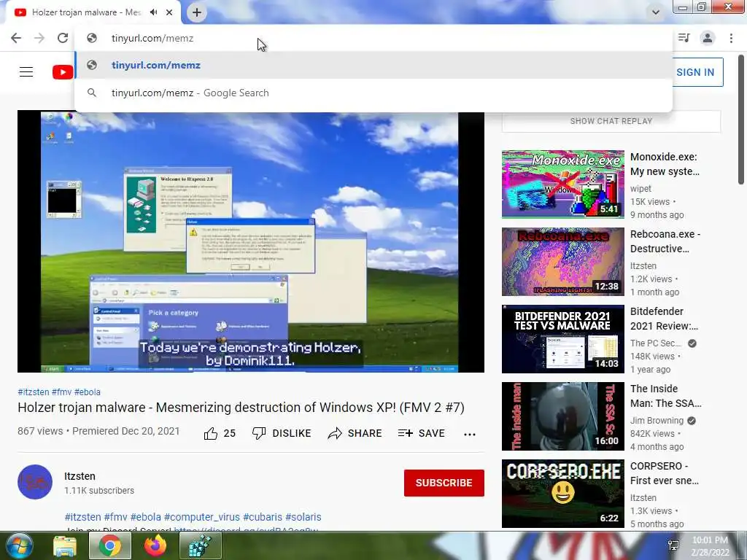Click the Bitdefender 2021 Review title

(x=664, y=319)
